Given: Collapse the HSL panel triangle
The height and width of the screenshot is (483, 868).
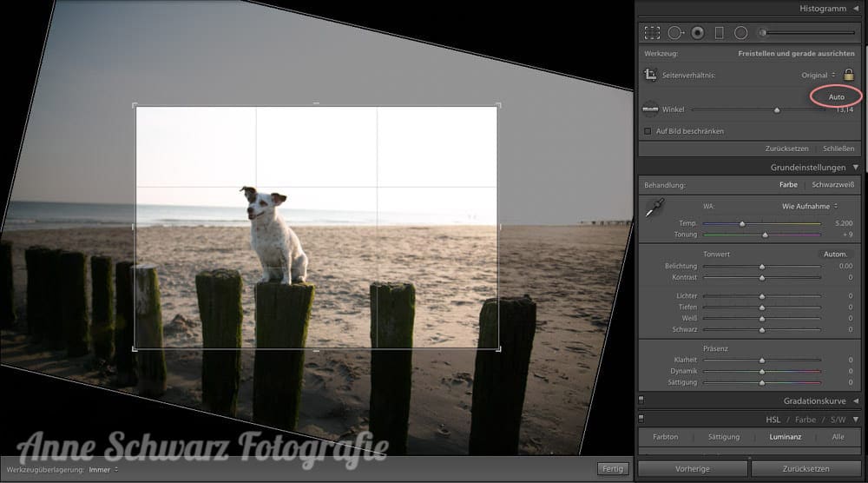Looking at the screenshot, I should tap(856, 420).
